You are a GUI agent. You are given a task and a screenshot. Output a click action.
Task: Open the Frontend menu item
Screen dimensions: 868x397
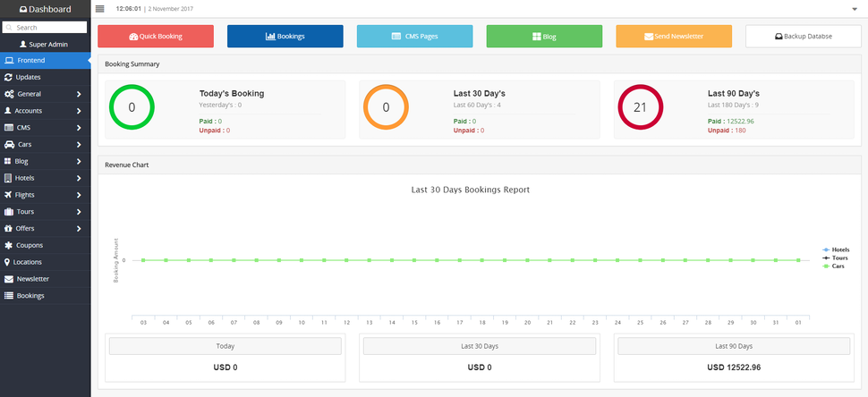point(46,60)
